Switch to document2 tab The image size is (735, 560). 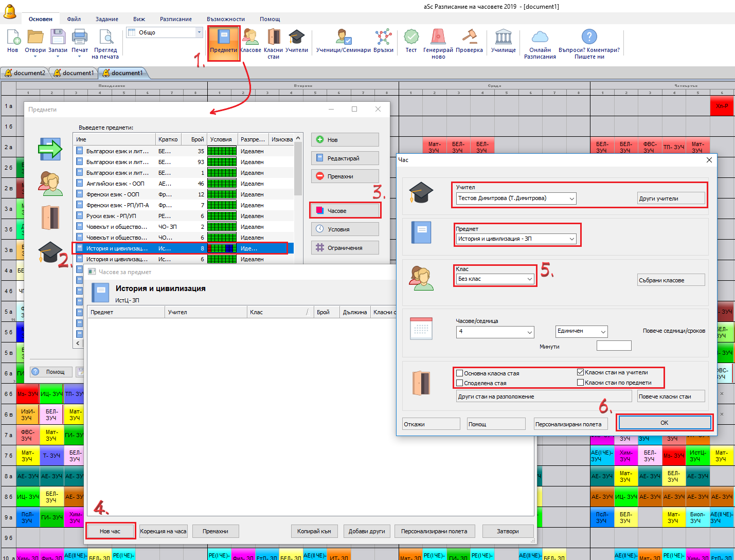coord(25,73)
